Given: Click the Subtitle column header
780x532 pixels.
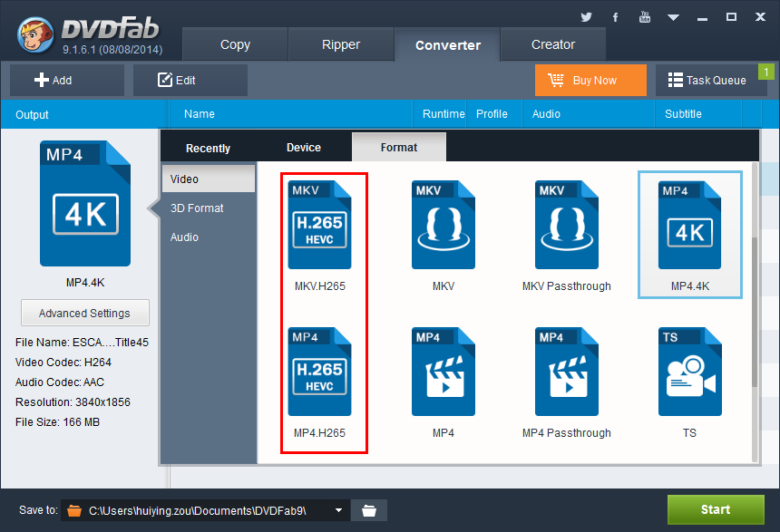Looking at the screenshot, I should click(684, 114).
